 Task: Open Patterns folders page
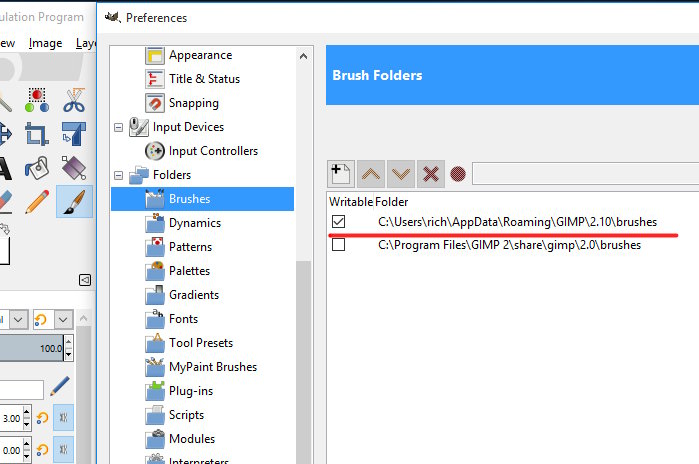pos(190,247)
